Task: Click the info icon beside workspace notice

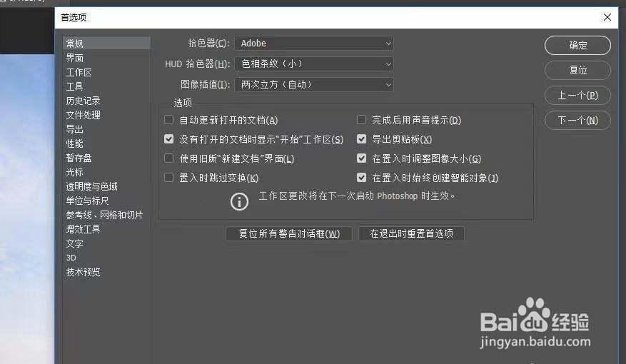Action: pyautogui.click(x=239, y=201)
